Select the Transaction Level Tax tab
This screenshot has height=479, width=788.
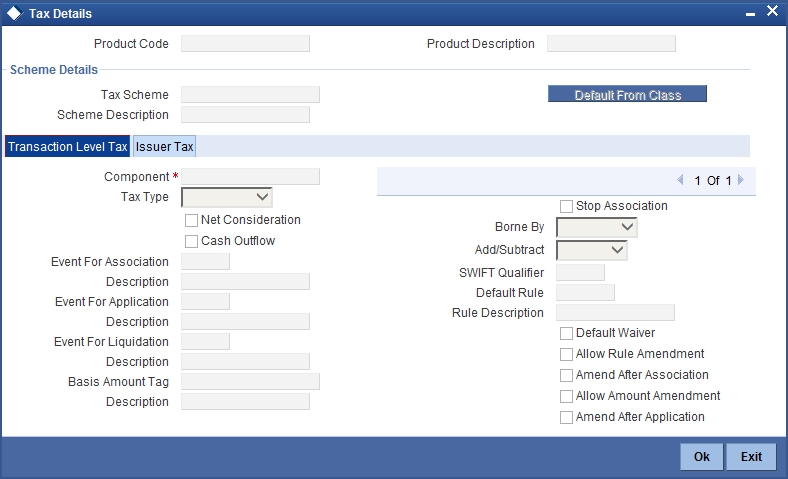point(68,146)
